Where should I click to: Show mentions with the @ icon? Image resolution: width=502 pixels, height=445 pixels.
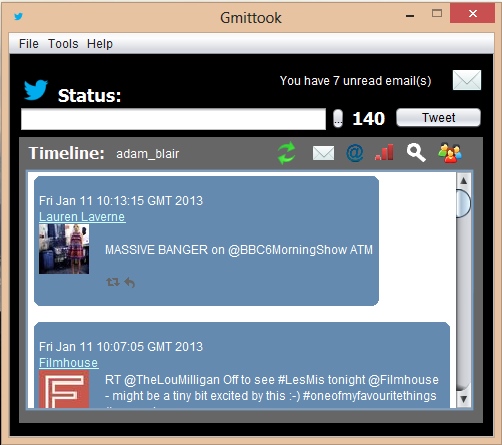click(x=354, y=153)
